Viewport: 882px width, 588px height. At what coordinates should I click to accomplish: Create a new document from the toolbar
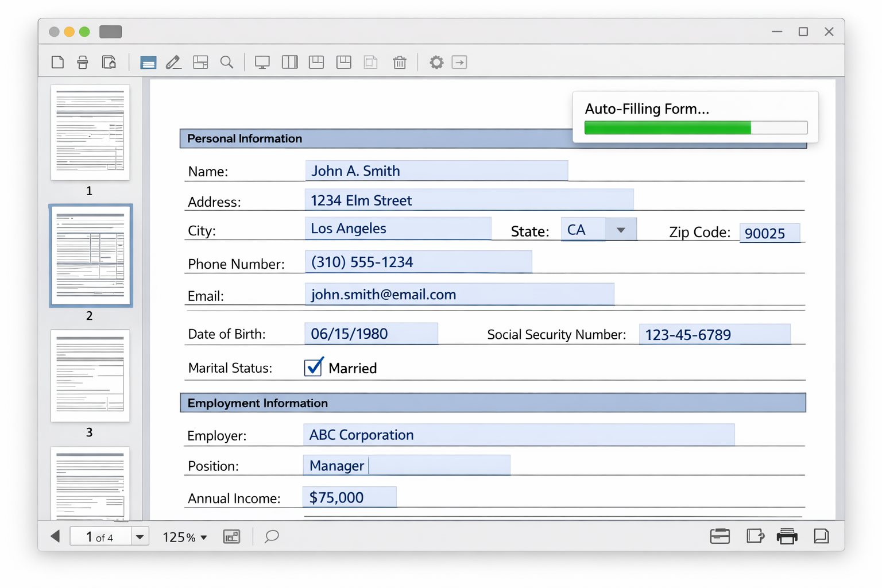click(57, 62)
